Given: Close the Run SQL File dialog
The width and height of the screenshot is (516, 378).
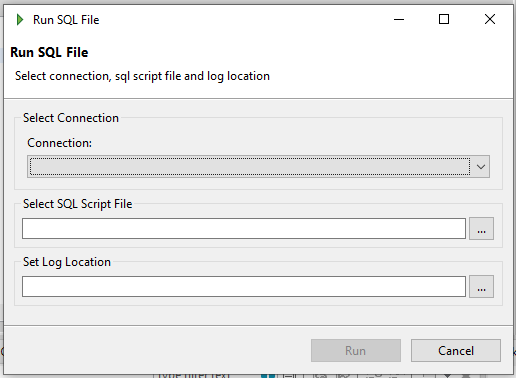Looking at the screenshot, I should coord(490,19).
